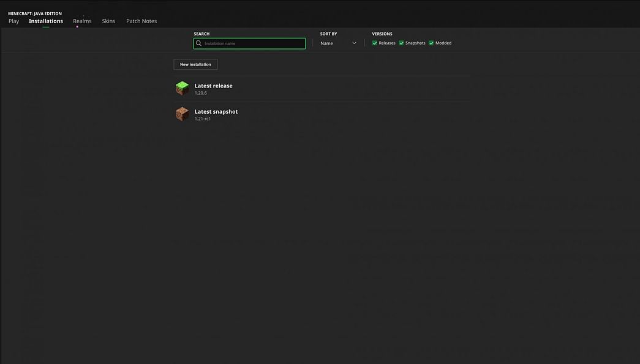The width and height of the screenshot is (640, 364).
Task: Click the magnifying glass search icon
Action: [x=199, y=43]
